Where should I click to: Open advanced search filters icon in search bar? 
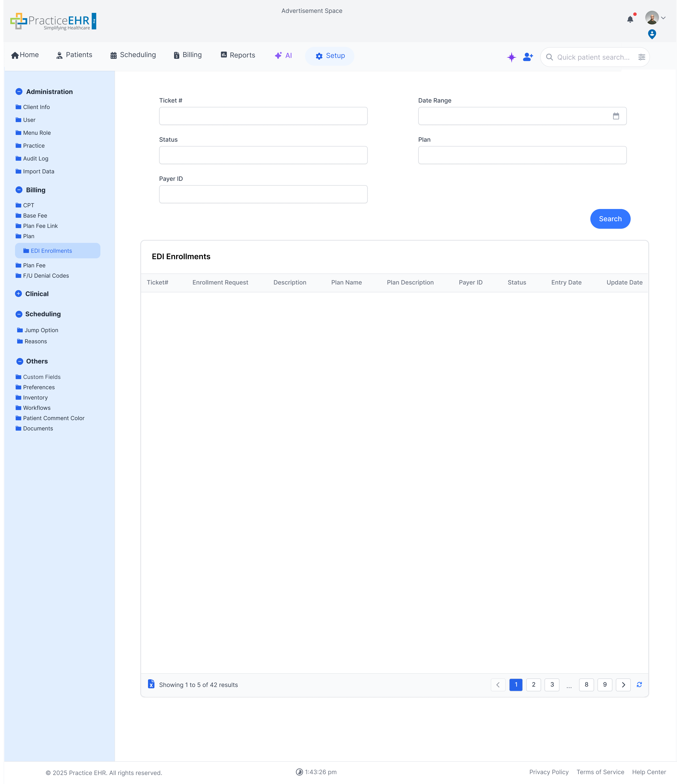coord(642,57)
